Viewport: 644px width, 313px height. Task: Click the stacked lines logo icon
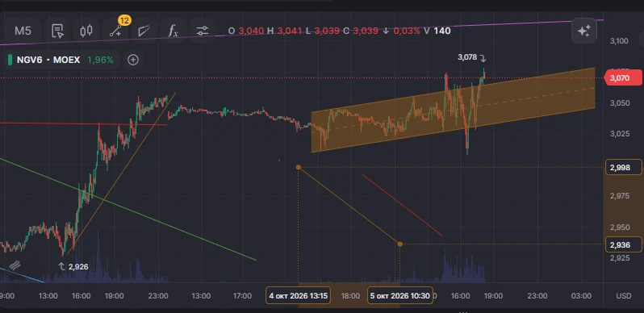point(15,265)
